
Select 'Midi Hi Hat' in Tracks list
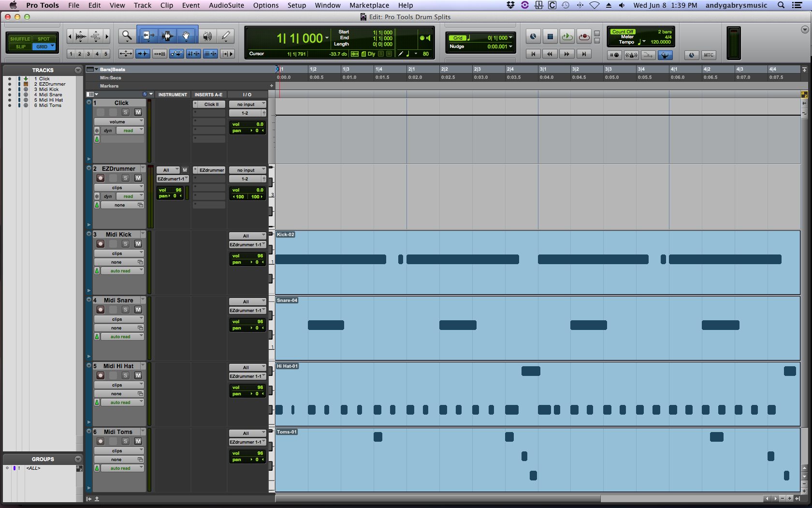coord(51,100)
